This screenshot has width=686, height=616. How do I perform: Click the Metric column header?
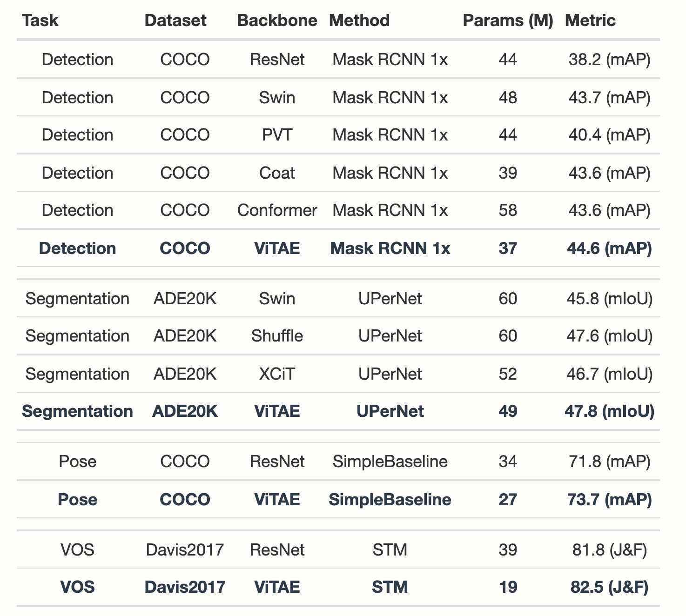(x=590, y=20)
